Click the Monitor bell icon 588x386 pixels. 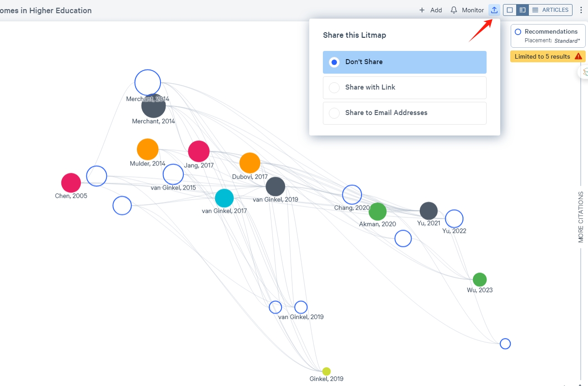pyautogui.click(x=454, y=10)
